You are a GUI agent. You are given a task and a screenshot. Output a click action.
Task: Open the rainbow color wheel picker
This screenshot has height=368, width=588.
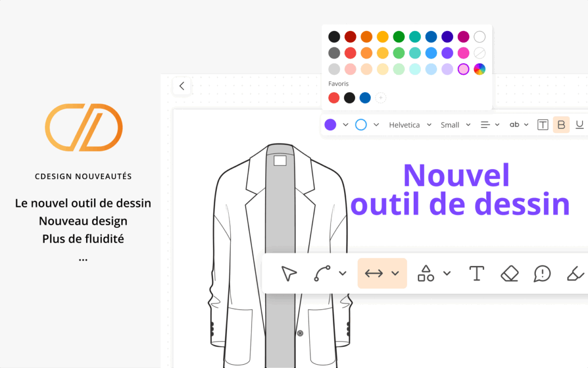(479, 69)
